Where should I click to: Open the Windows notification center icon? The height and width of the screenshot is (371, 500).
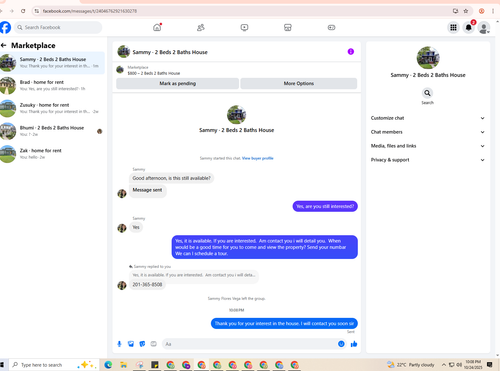[489, 365]
